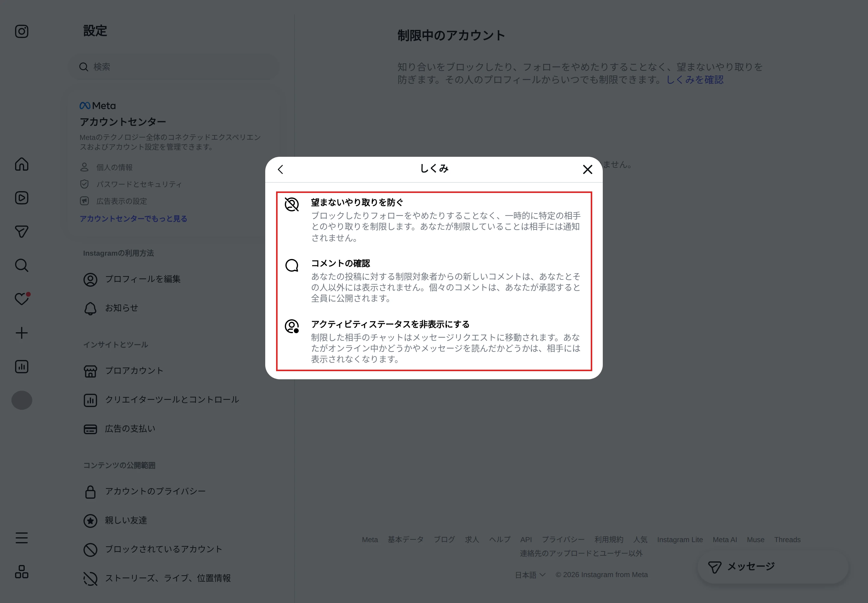Image resolution: width=868 pixels, height=603 pixels.
Task: Click the アカウントセンター heading
Action: (x=123, y=122)
